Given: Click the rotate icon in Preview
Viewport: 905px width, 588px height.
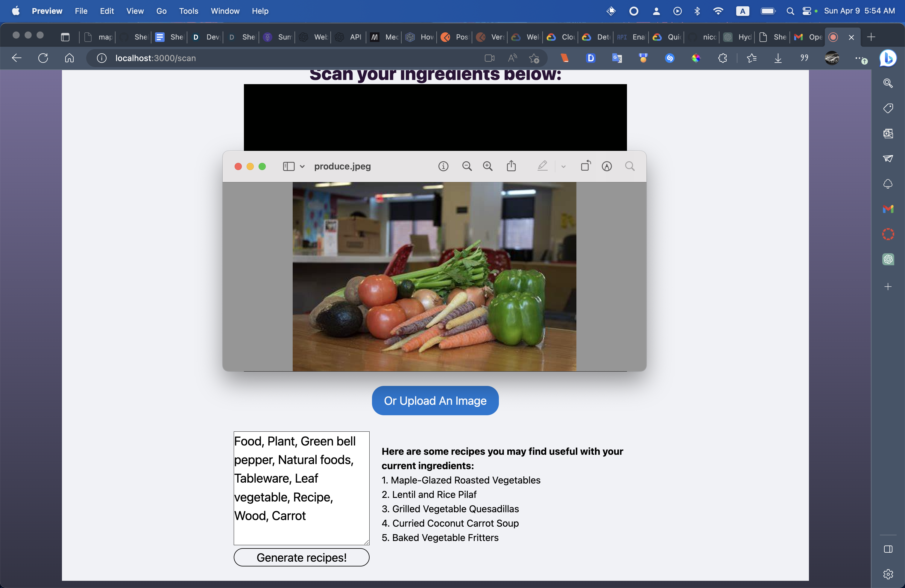Looking at the screenshot, I should [x=586, y=166].
